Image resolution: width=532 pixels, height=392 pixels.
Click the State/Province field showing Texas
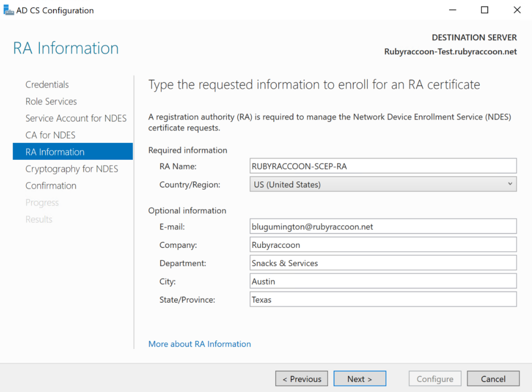[382, 299]
